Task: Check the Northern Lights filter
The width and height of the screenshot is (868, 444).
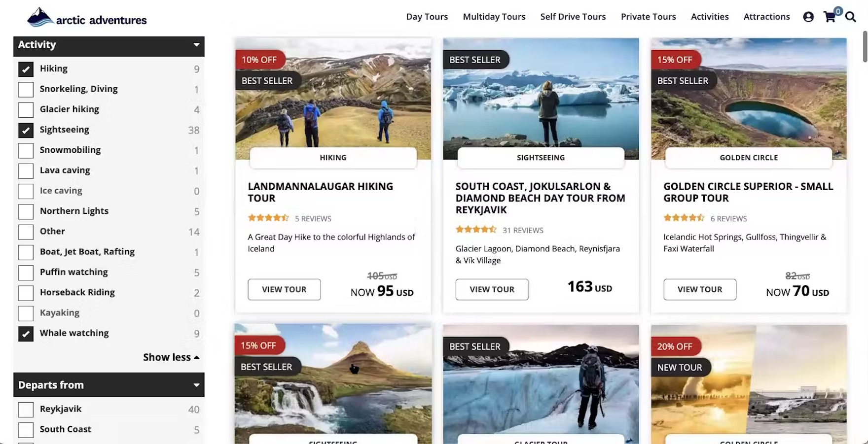Action: [26, 211]
